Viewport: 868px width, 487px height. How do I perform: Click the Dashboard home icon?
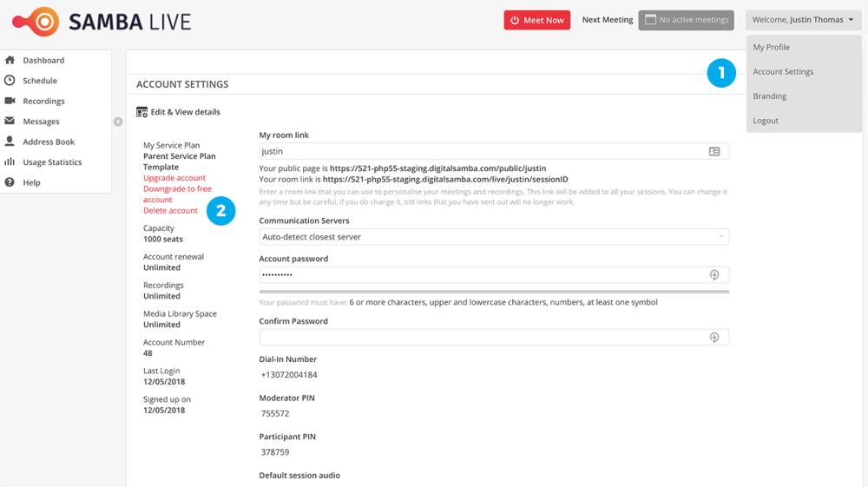(10, 60)
